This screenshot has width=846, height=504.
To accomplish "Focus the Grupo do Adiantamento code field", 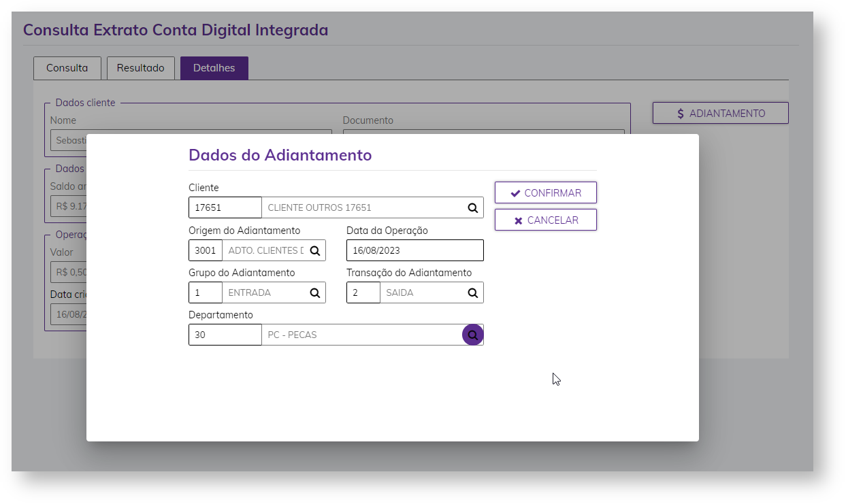I will [x=206, y=292].
